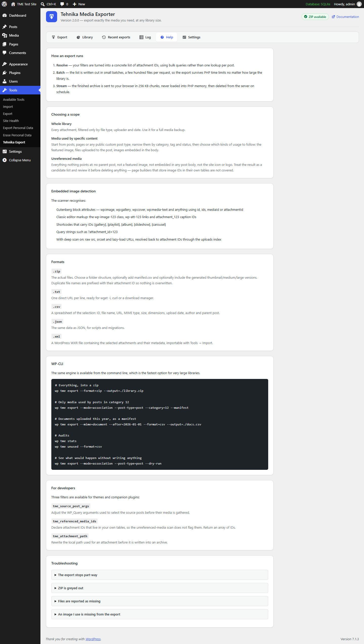
Task: Click the Posts pin icon
Action: tap(5, 27)
